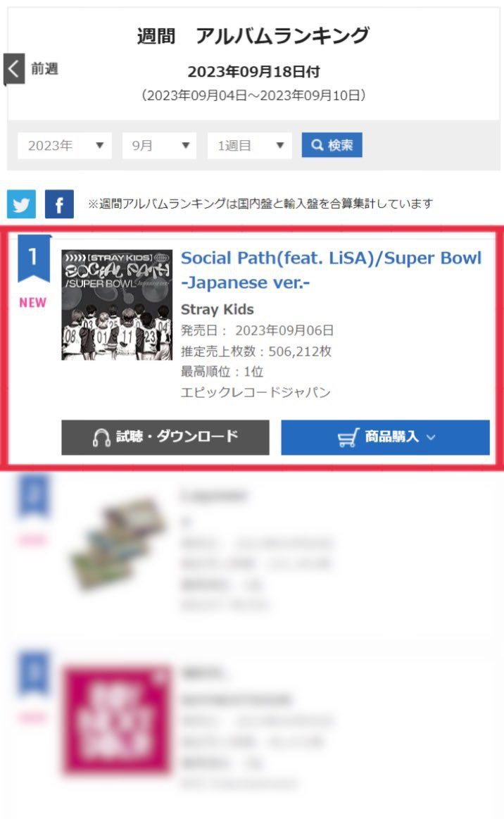
Task: Open the pink third-ranked album cover
Action: 117,719
